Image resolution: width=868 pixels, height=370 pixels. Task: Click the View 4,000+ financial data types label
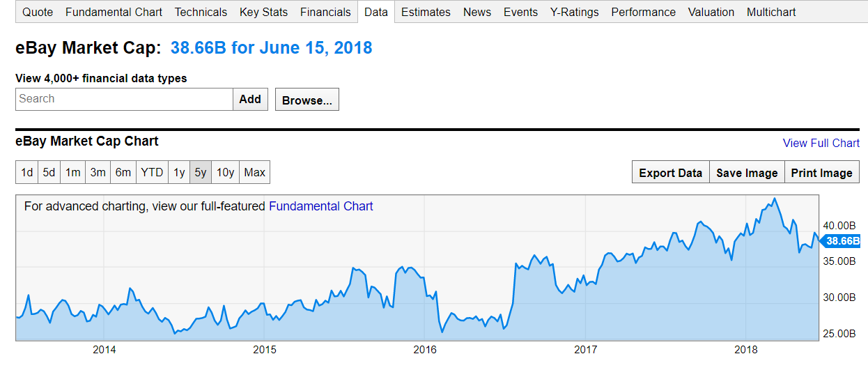[x=101, y=78]
